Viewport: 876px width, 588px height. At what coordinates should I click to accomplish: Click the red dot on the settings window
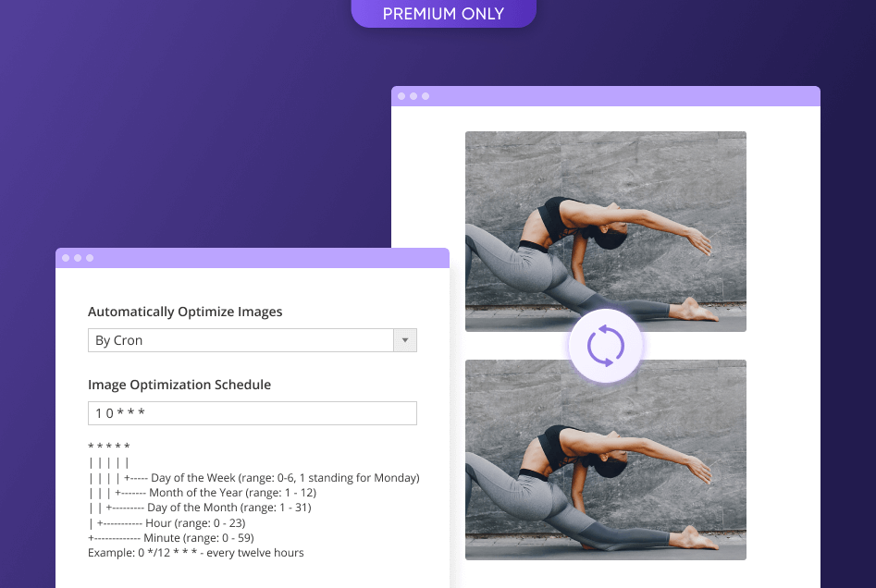[x=66, y=258]
